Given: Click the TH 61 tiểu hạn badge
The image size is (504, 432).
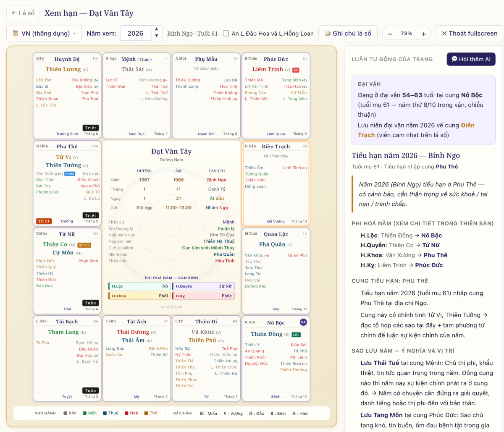Looking at the screenshot, I should [x=44, y=221].
